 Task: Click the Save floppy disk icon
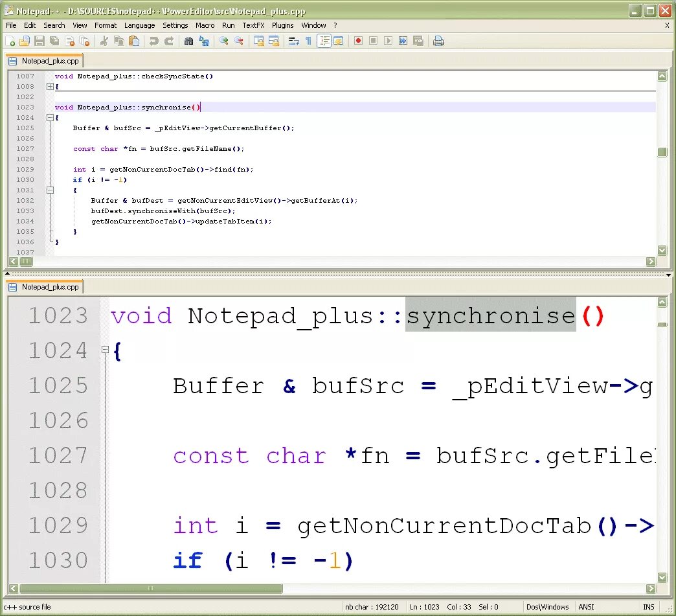(x=39, y=41)
